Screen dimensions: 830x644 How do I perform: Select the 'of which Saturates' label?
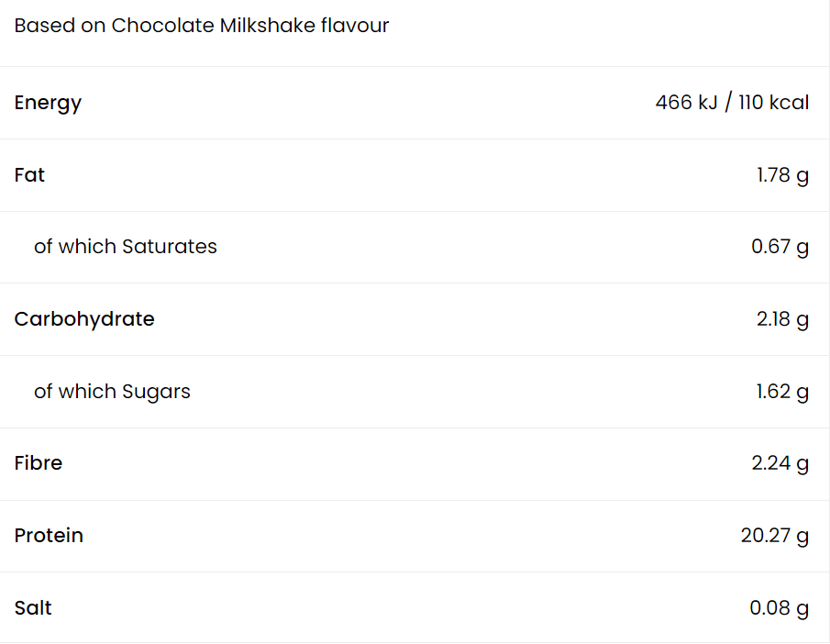126,247
